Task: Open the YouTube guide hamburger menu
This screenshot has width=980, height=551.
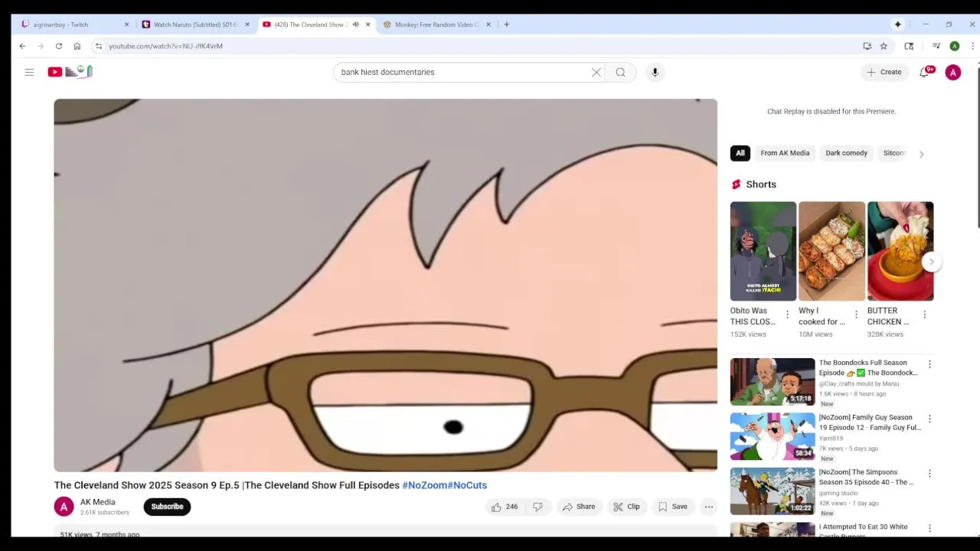Action: [x=29, y=72]
